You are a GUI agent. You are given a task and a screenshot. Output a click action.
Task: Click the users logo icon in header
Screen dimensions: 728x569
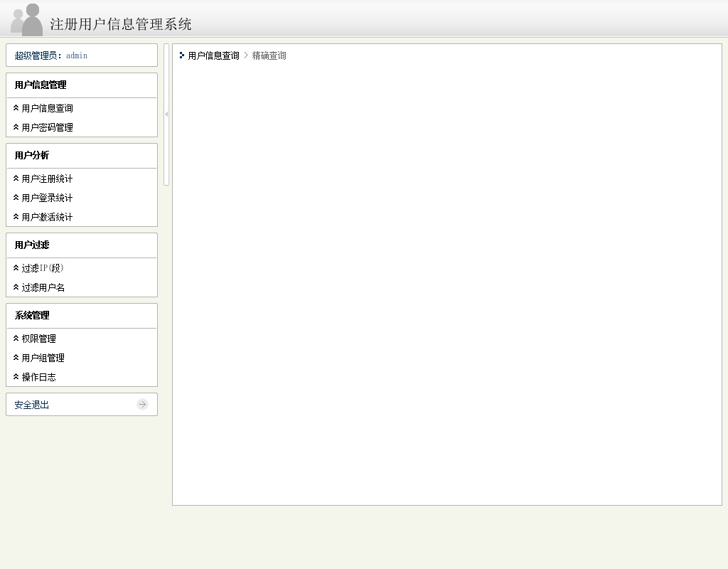tap(27, 19)
